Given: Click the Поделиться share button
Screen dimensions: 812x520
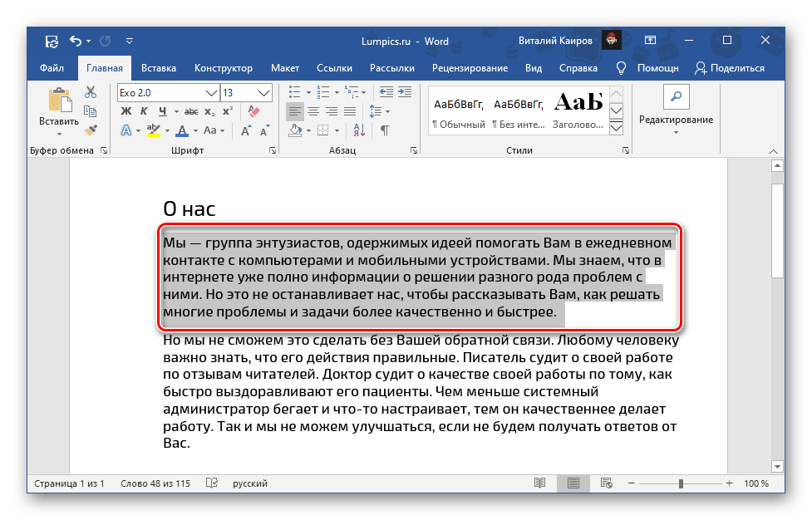Looking at the screenshot, I should pyautogui.click(x=730, y=68).
